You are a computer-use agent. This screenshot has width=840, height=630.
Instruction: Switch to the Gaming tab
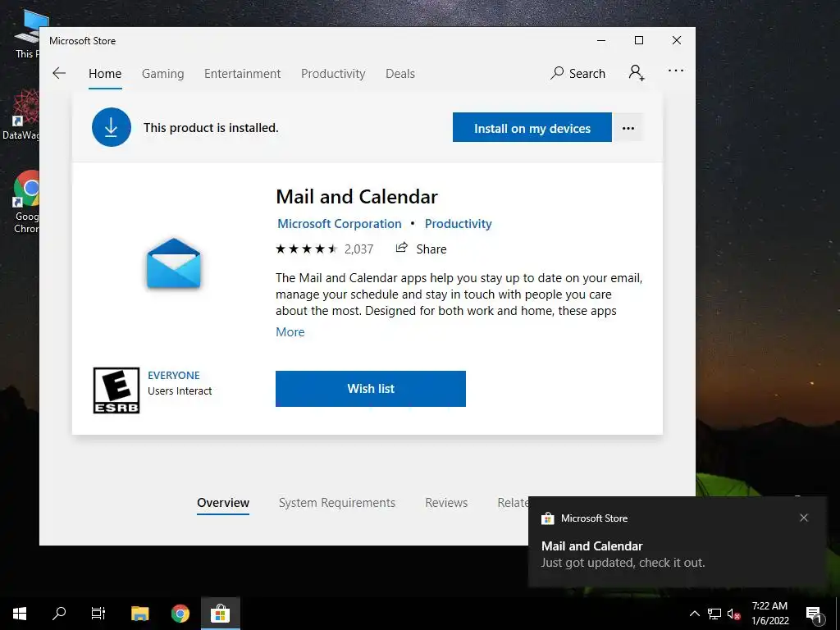(x=163, y=73)
